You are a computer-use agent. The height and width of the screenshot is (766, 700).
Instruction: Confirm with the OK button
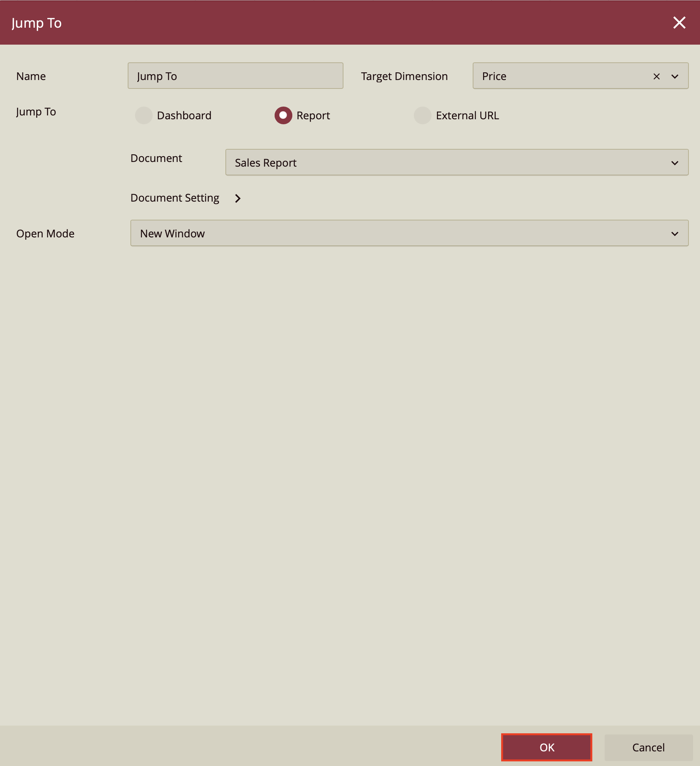(x=547, y=747)
